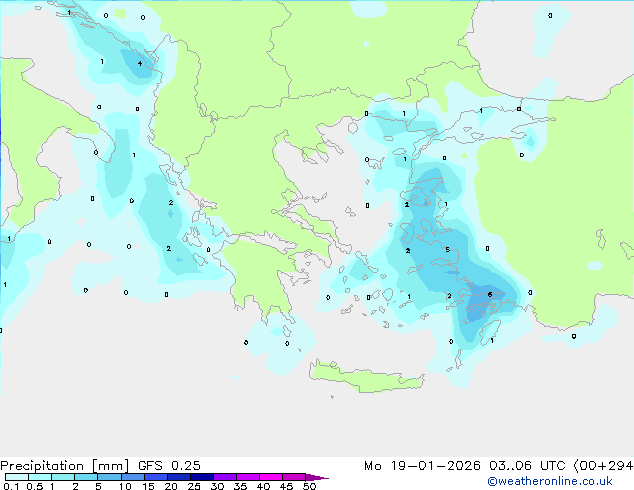
Task: Select the 0.5–1 mm legend color box
Action: [x=40, y=477]
